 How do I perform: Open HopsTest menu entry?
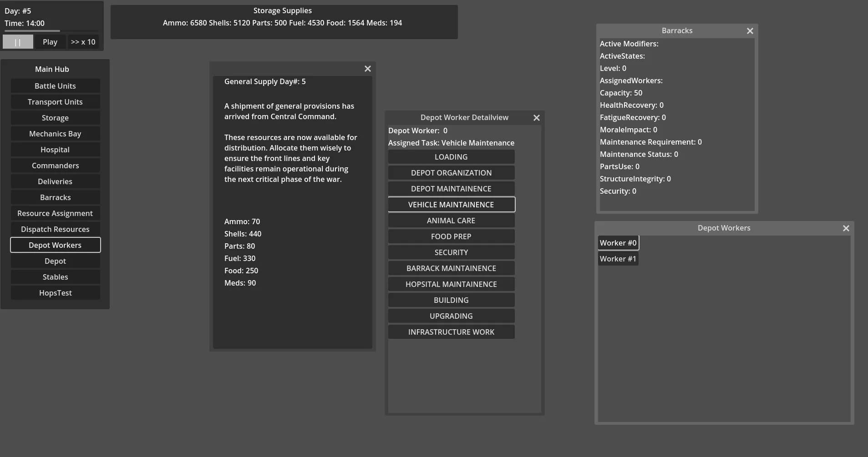tap(55, 293)
